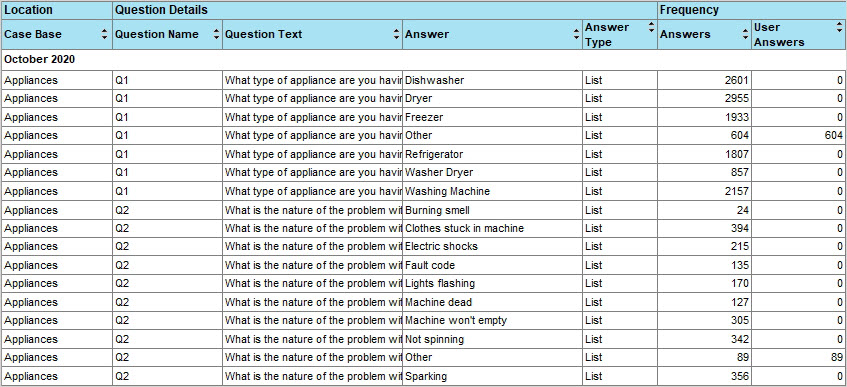Click the Answer Type column header
Screen dimensions: 847x387
pyautogui.click(x=620, y=35)
